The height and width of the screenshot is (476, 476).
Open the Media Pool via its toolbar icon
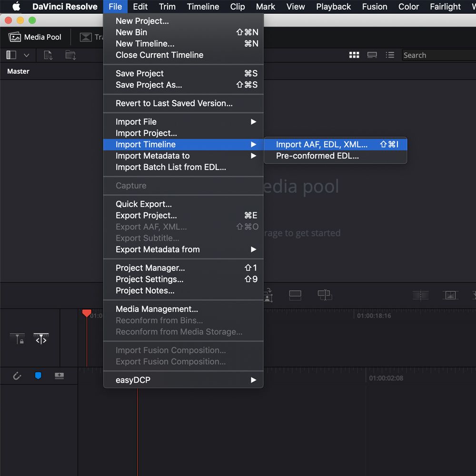(35, 37)
